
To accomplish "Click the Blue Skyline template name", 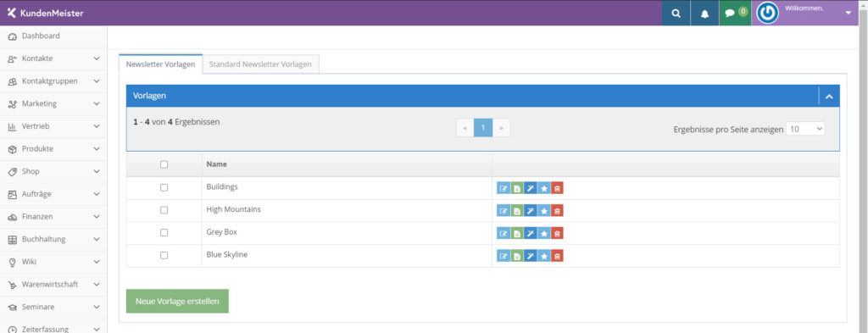I will coord(227,255).
